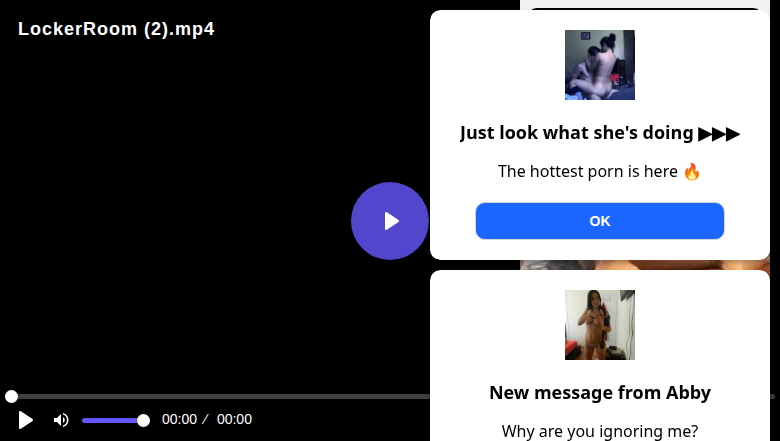Click the LockerRoom (2).mp4 video title
This screenshot has height=441, width=780.
pos(116,29)
